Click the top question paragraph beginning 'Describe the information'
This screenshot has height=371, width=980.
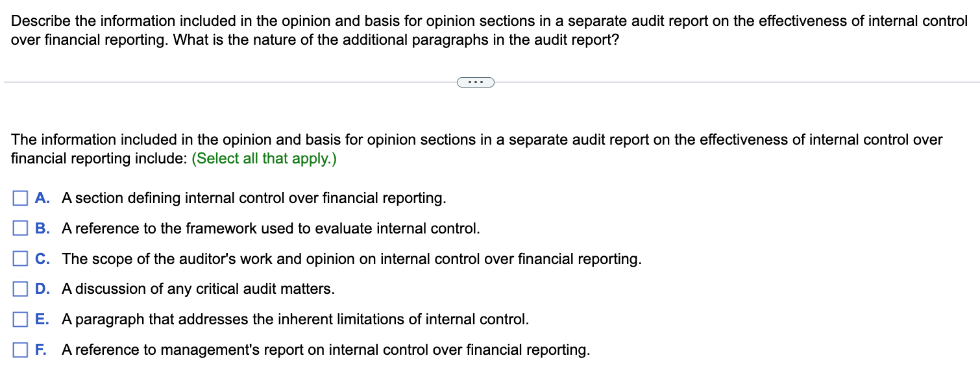[489, 30]
